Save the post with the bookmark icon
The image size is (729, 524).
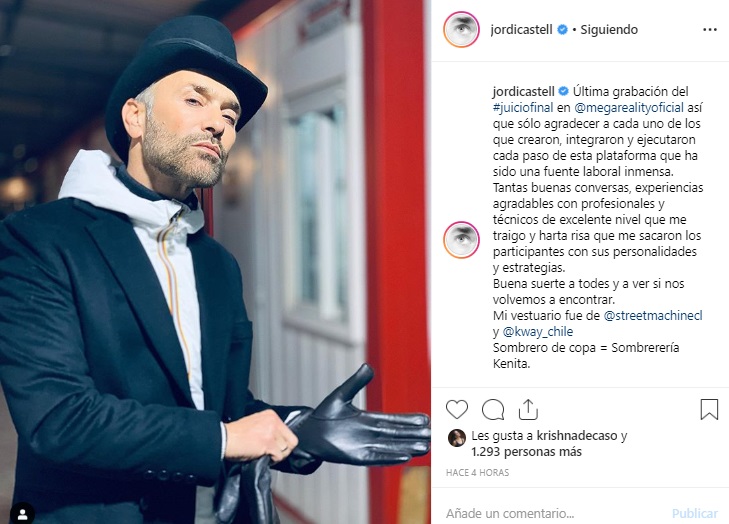point(709,409)
